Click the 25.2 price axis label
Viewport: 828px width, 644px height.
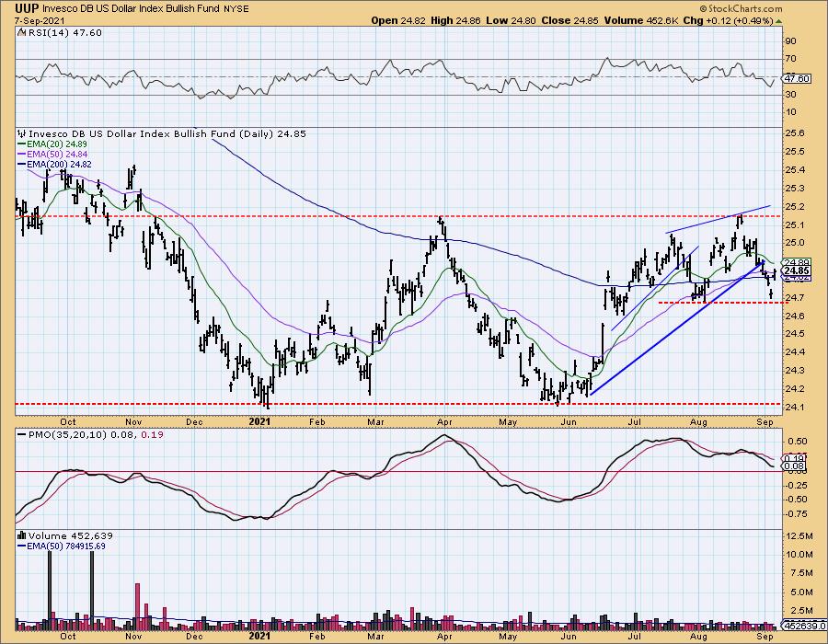pos(796,207)
